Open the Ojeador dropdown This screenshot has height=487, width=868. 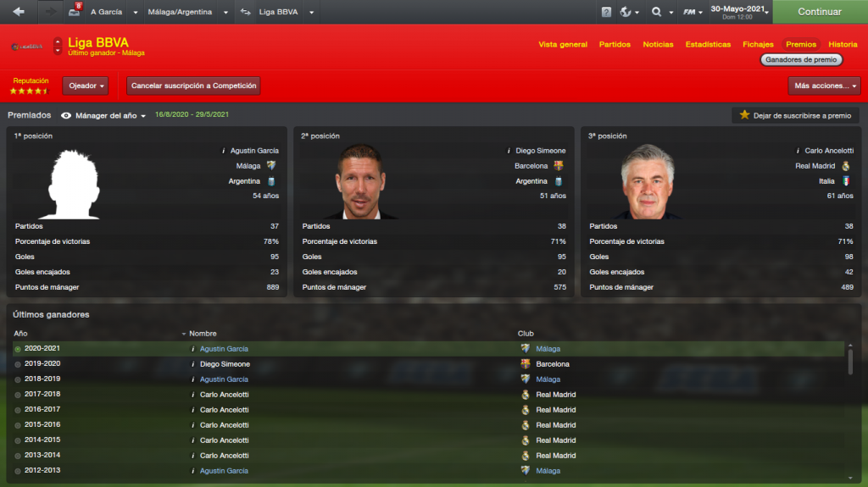(x=86, y=86)
